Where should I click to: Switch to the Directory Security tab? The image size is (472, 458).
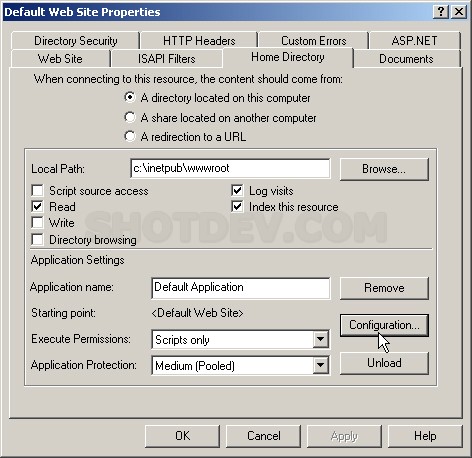pyautogui.click(x=76, y=41)
